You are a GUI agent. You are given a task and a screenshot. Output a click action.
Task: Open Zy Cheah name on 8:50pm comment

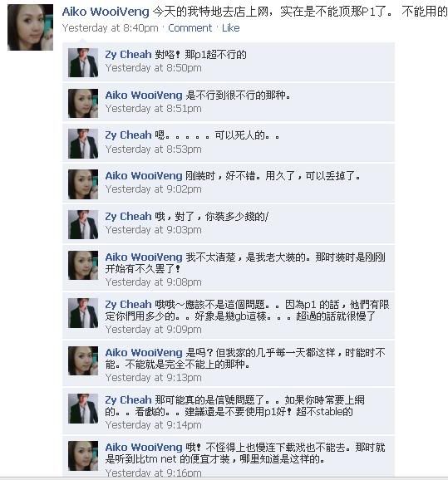click(x=128, y=55)
